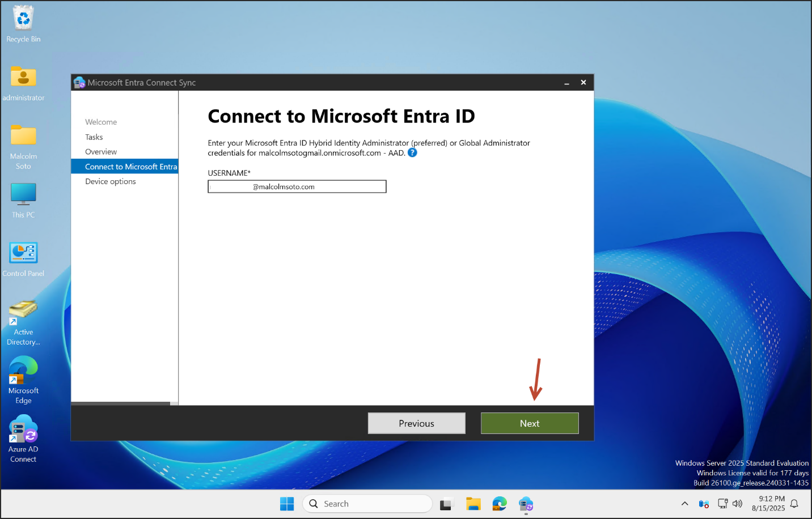The image size is (812, 519).
Task: Click the Previous button
Action: coord(416,423)
